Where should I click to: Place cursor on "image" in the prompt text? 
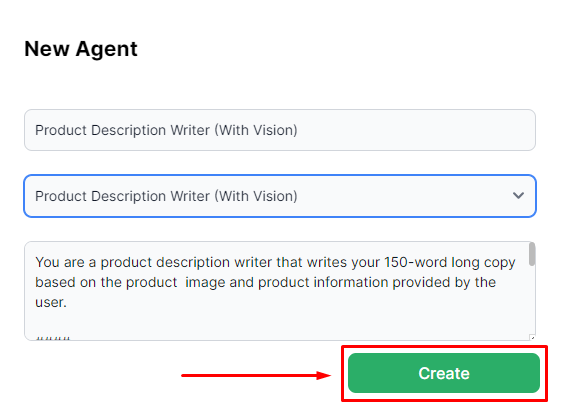pyautogui.click(x=205, y=283)
